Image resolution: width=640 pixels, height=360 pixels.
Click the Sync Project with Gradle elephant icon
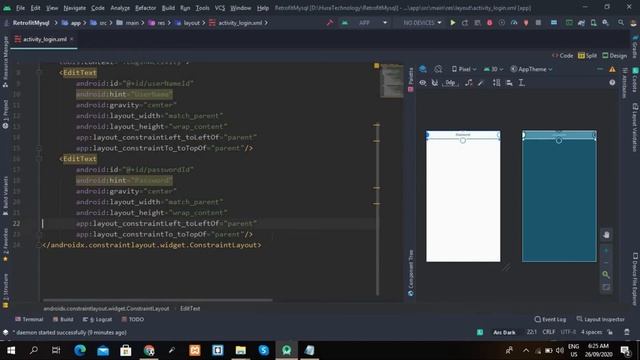581,23
